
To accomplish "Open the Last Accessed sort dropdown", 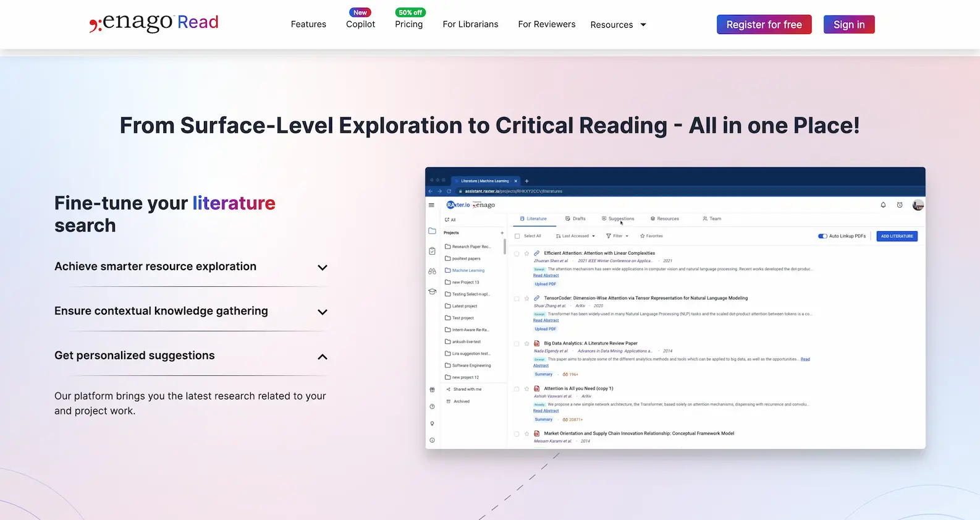I will [575, 236].
